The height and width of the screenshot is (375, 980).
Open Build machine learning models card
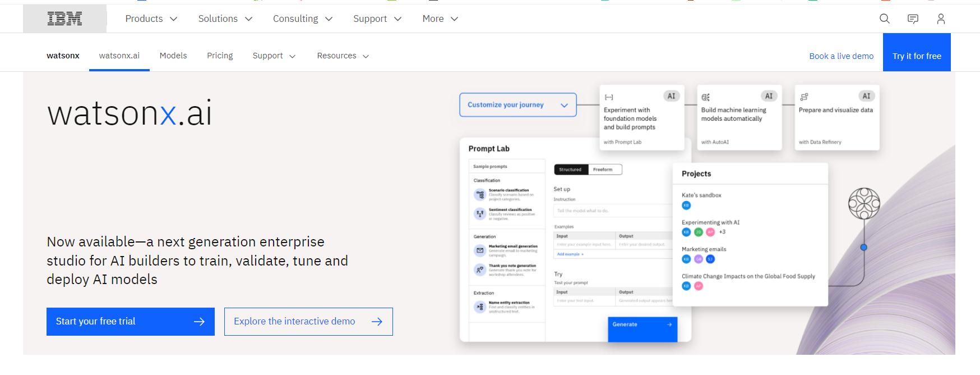coord(739,117)
